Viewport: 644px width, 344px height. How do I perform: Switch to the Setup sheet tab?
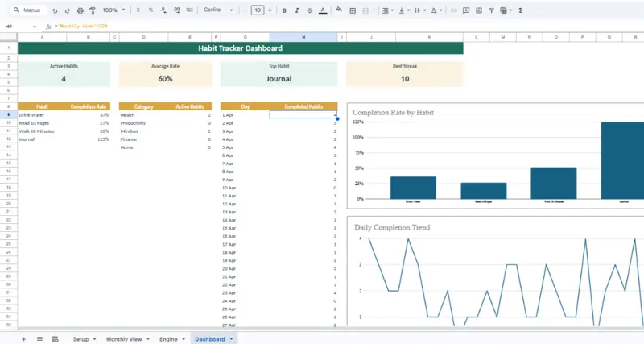[81, 339]
